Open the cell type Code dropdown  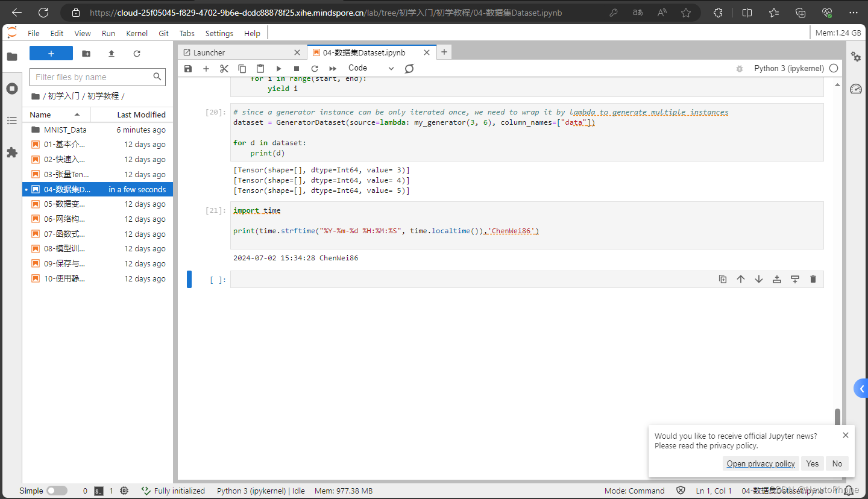(371, 69)
